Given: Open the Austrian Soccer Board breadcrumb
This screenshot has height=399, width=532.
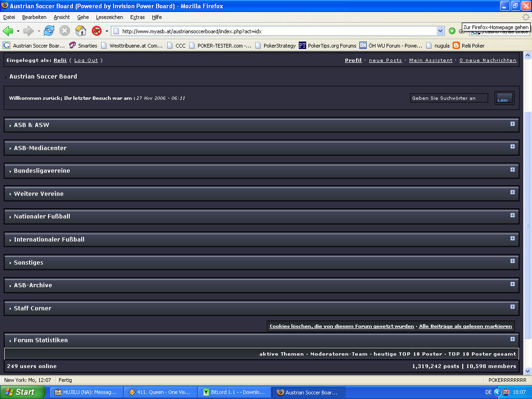Looking at the screenshot, I should pyautogui.click(x=43, y=76).
